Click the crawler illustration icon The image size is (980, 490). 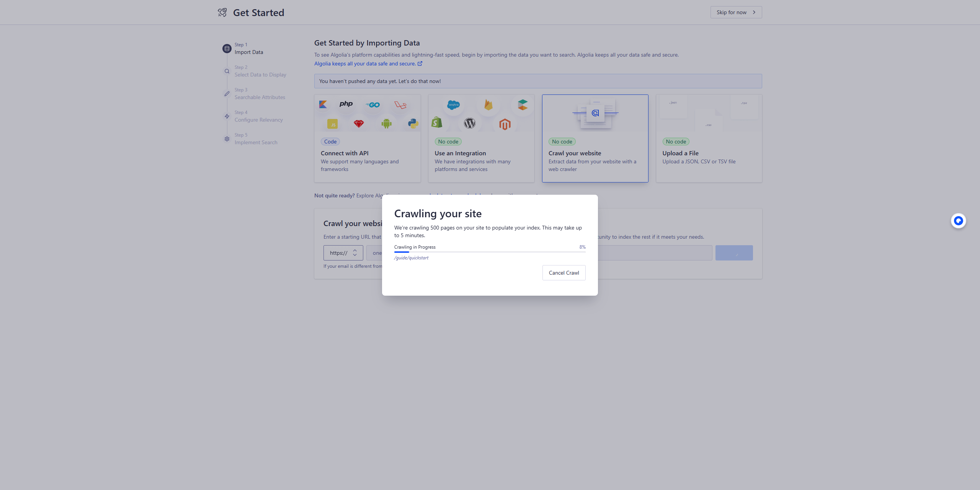pyautogui.click(x=595, y=113)
